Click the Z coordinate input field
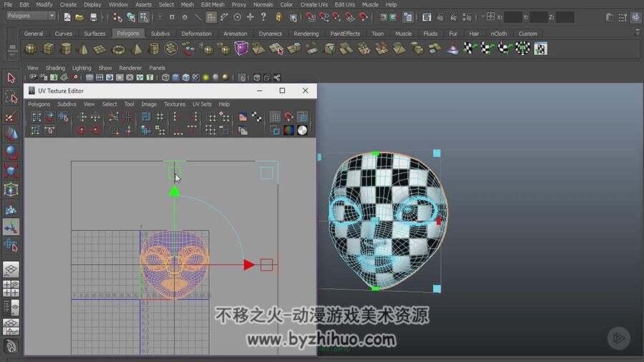The width and height of the screenshot is (644, 362). (x=565, y=17)
